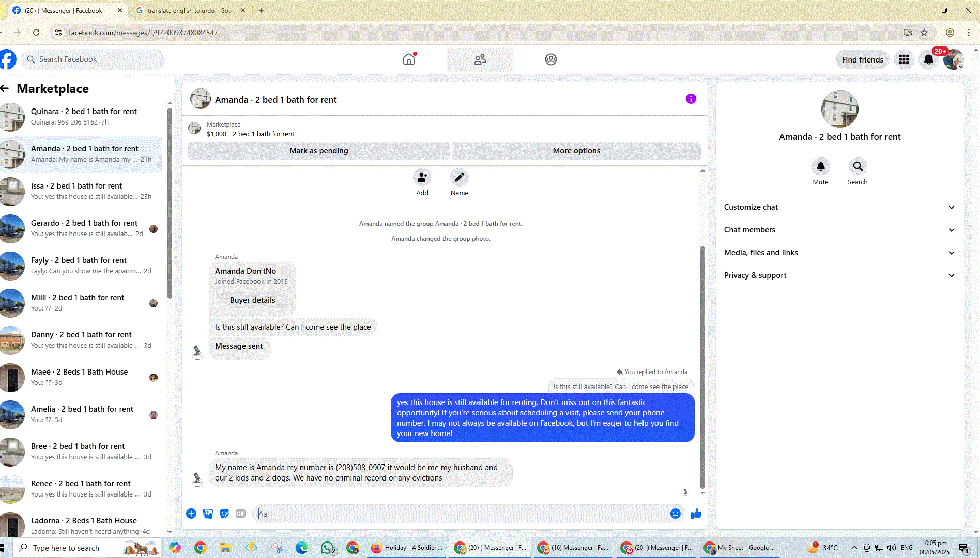Open Fayly 2 bed 1 bath chat

point(81,266)
